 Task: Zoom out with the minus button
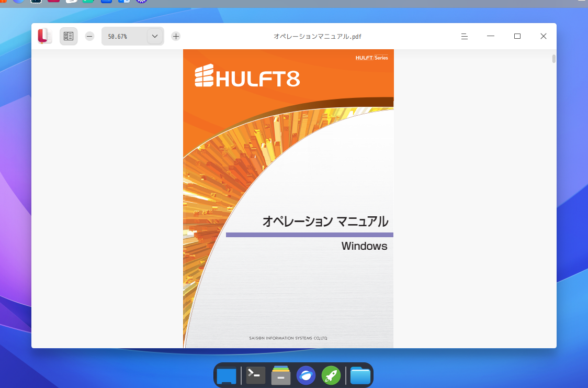89,37
